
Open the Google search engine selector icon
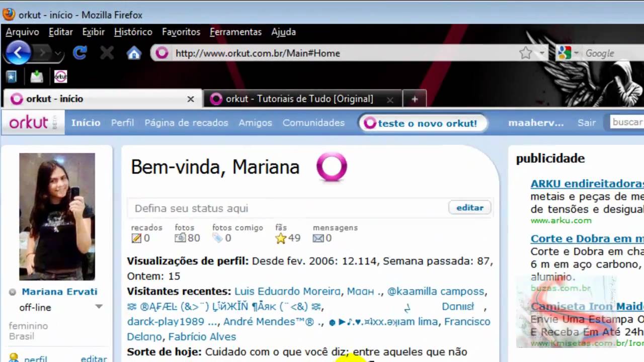point(568,53)
